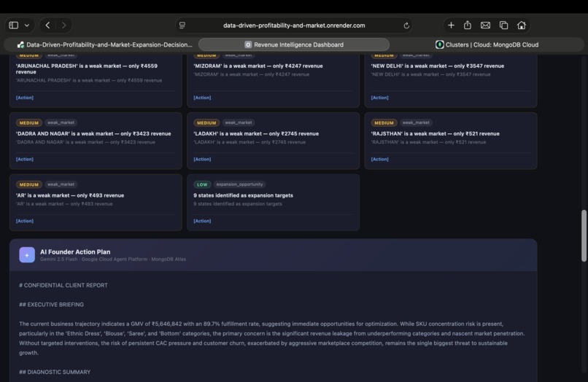The height and width of the screenshot is (382, 588).
Task: Click 'LADAKH' ₹2745 revenue title
Action: click(256, 133)
